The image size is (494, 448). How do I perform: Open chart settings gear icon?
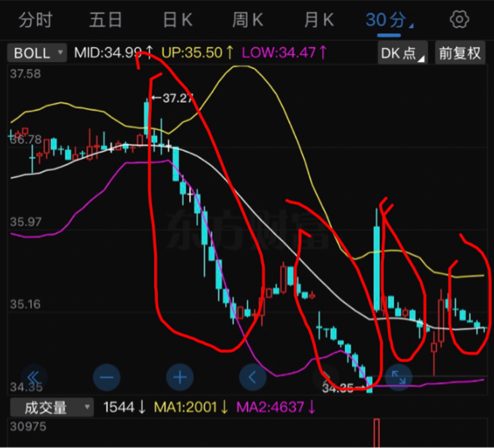click(459, 19)
